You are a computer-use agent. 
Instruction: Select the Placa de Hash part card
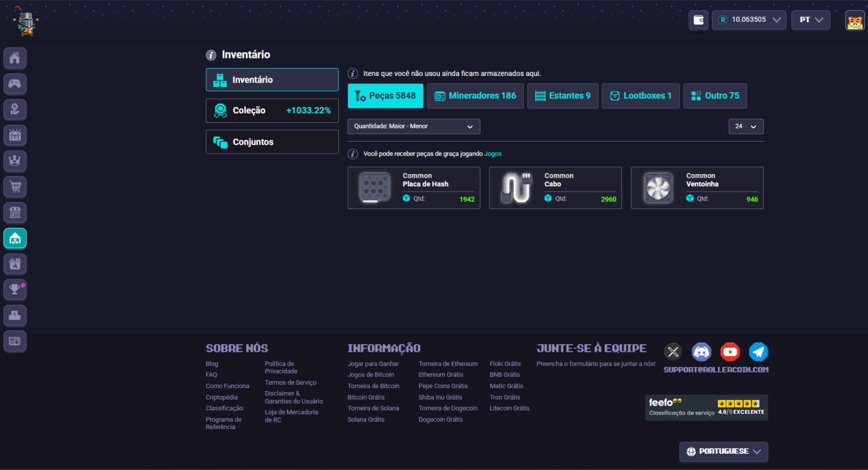[x=414, y=188]
